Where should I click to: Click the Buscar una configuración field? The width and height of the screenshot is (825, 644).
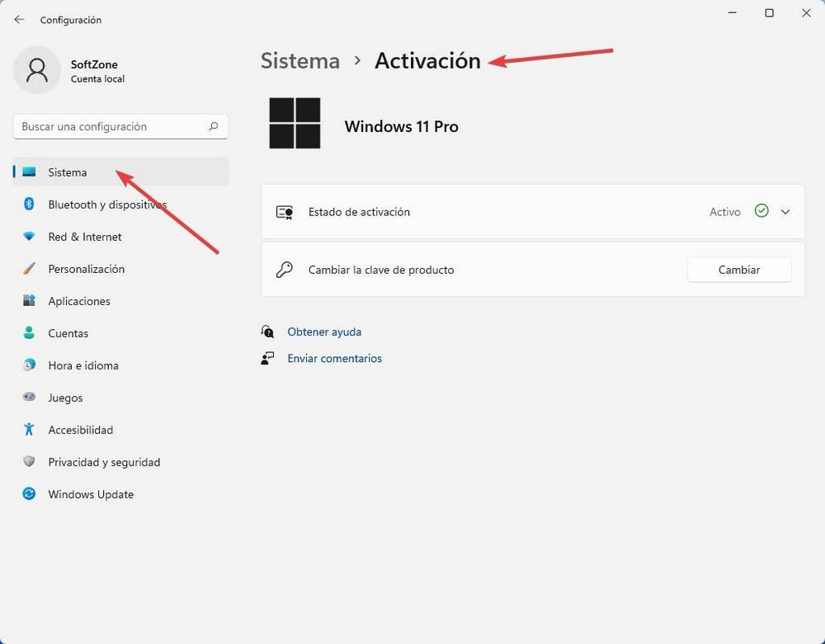pos(120,127)
